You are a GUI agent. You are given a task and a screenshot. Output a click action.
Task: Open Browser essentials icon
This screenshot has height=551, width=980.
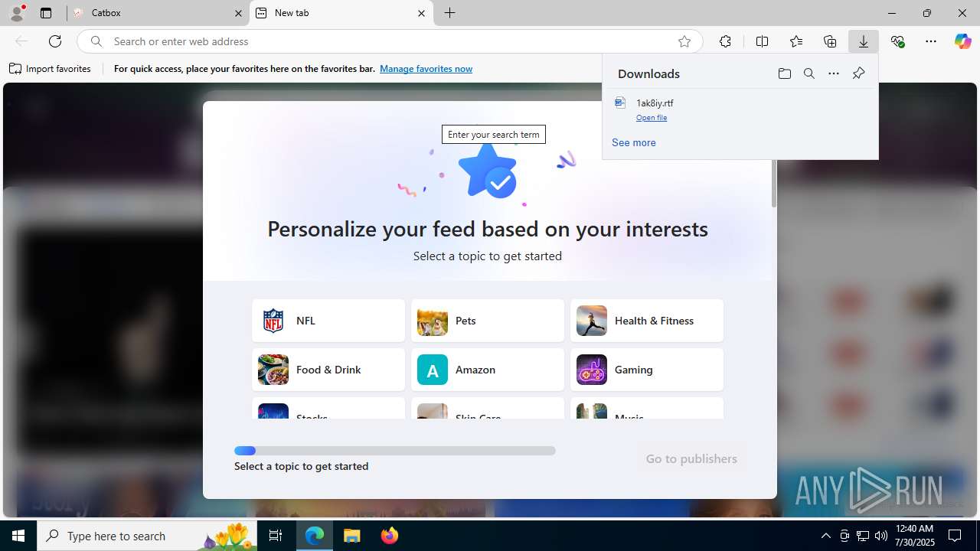point(897,41)
